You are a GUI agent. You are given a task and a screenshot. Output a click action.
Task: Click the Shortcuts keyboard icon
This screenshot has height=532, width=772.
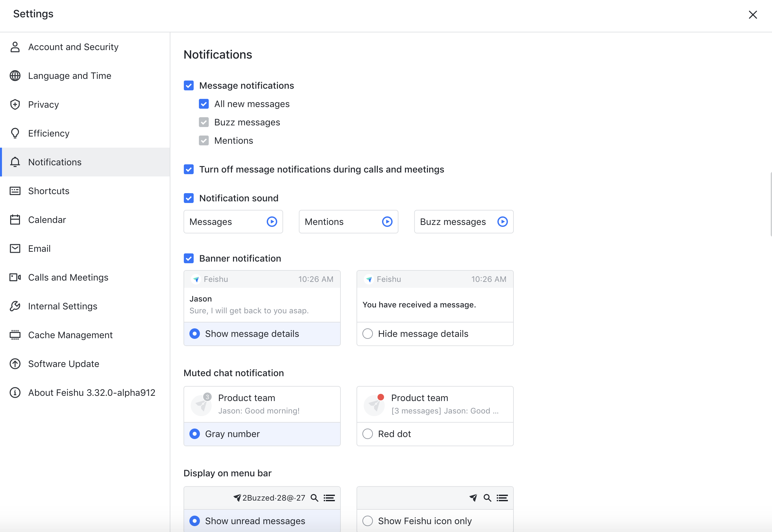coord(15,191)
